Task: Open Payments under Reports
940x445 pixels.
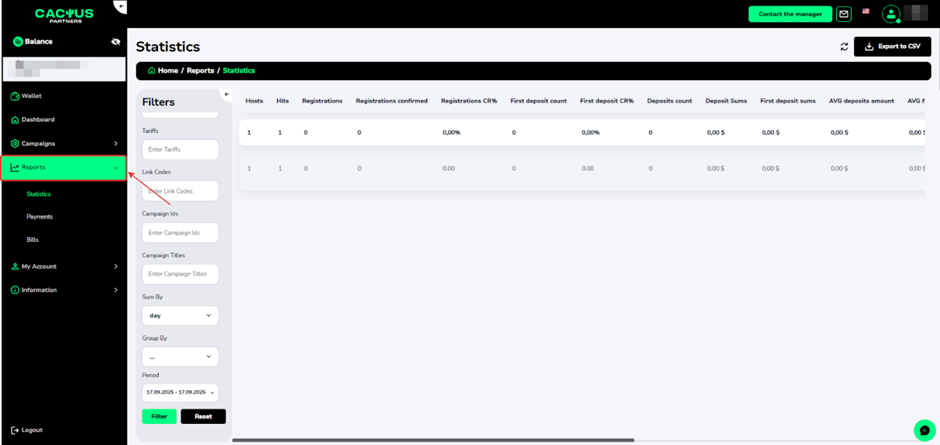Action: click(40, 217)
